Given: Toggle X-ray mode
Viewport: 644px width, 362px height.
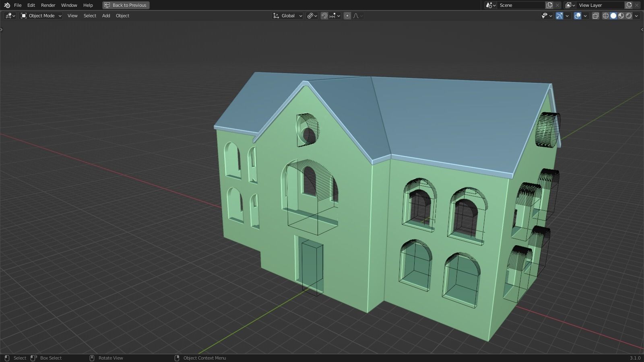Looking at the screenshot, I should (596, 16).
